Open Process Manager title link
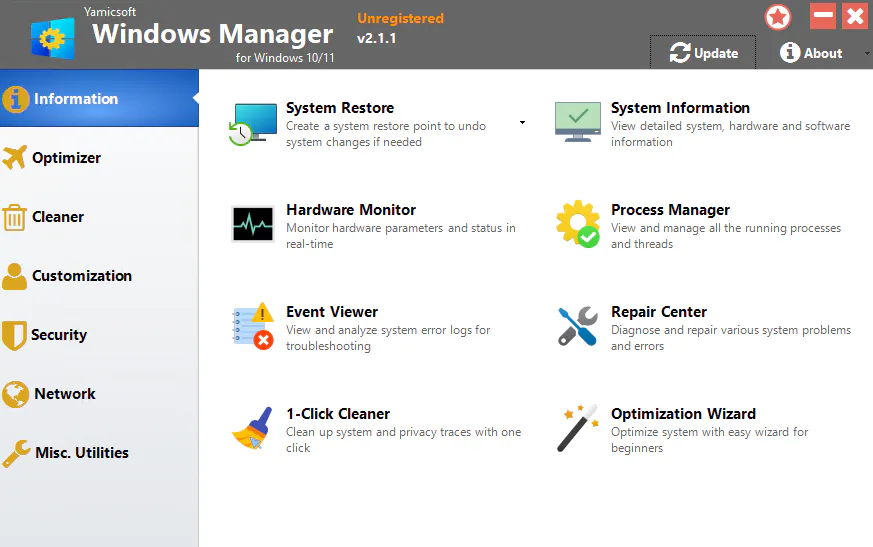This screenshot has width=873, height=547. tap(670, 210)
